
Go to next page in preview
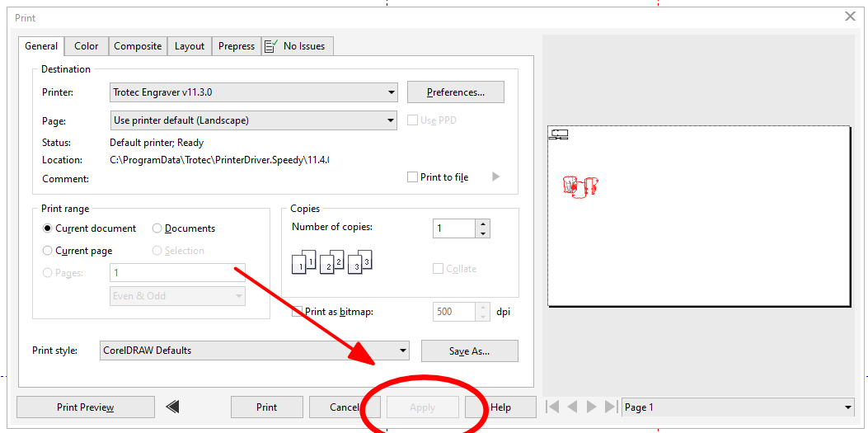[x=591, y=407]
